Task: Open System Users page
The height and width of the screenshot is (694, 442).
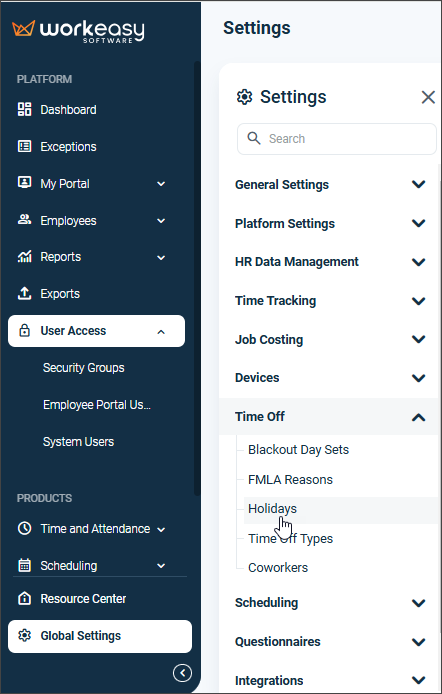Action: pos(78,442)
